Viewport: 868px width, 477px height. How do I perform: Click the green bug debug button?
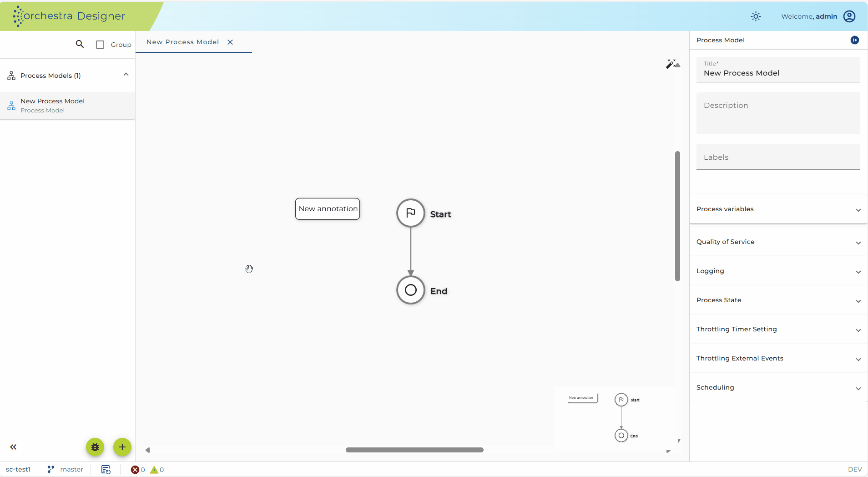pos(95,447)
